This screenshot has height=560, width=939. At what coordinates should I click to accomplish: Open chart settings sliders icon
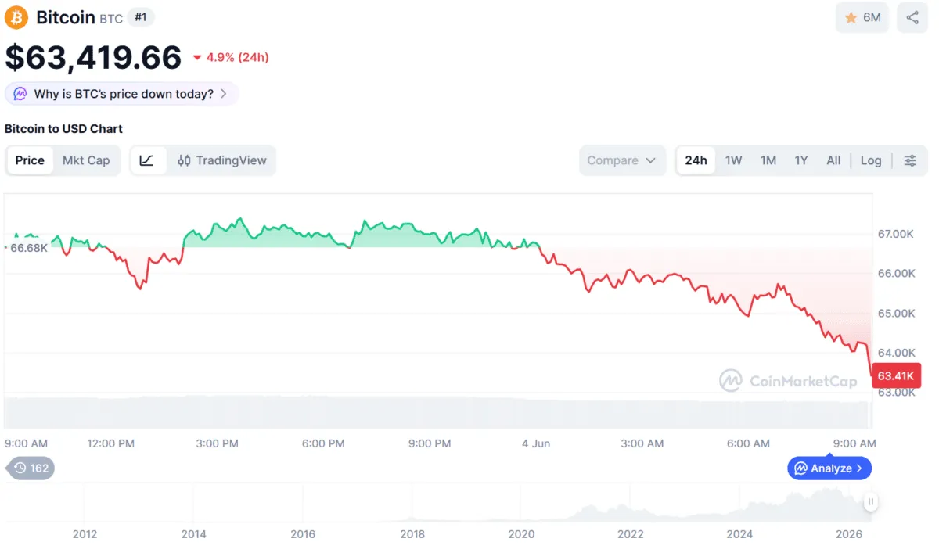(910, 160)
